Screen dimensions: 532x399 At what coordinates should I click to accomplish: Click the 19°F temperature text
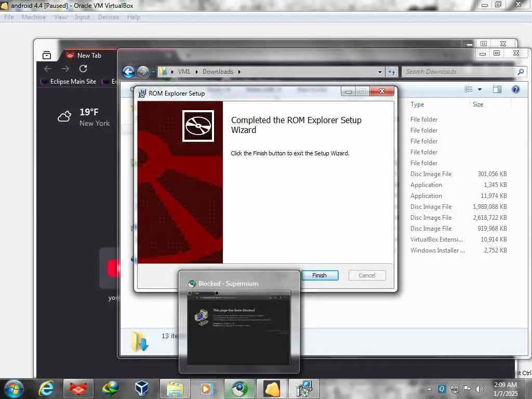pyautogui.click(x=89, y=112)
